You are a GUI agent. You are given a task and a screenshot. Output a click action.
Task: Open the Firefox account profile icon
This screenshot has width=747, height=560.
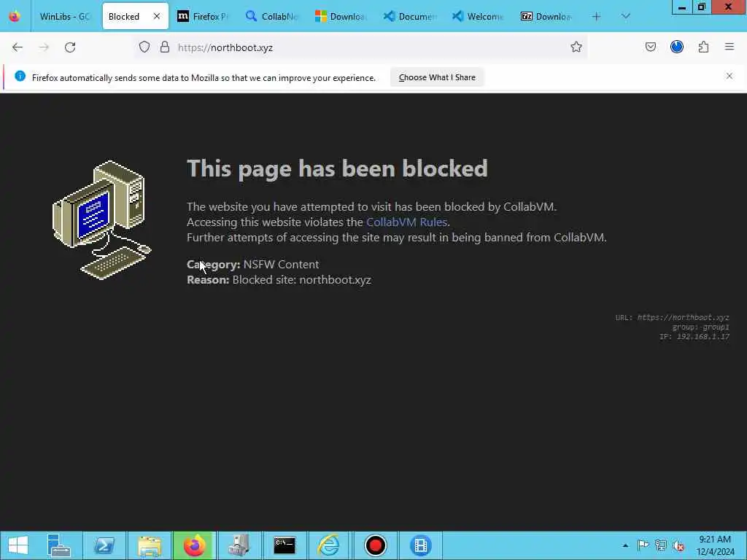(x=676, y=47)
